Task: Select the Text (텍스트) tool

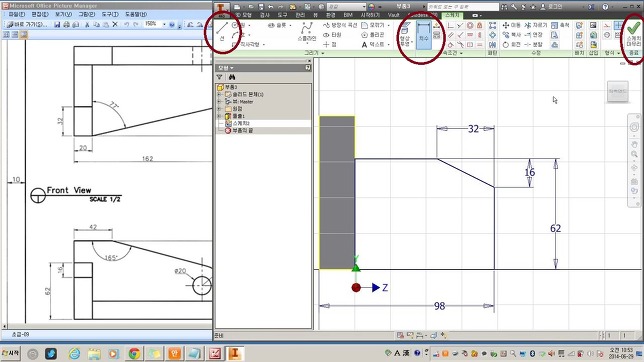Action: click(373, 44)
